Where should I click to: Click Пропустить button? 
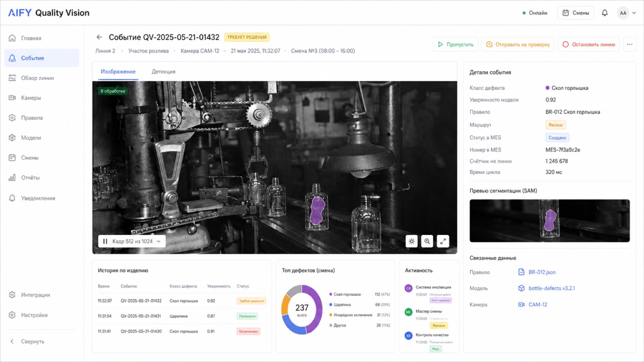455,44
